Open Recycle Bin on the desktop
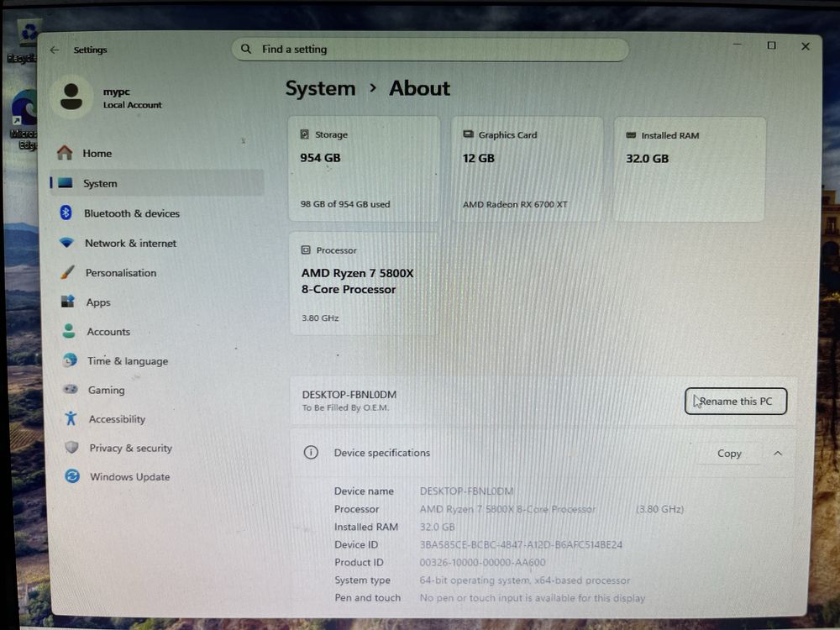 pos(24,41)
